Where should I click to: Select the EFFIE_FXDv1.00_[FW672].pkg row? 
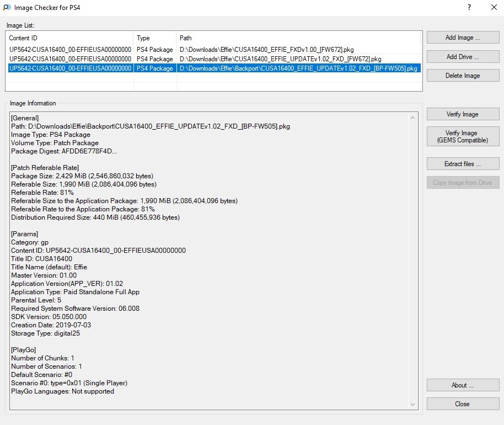(214, 50)
